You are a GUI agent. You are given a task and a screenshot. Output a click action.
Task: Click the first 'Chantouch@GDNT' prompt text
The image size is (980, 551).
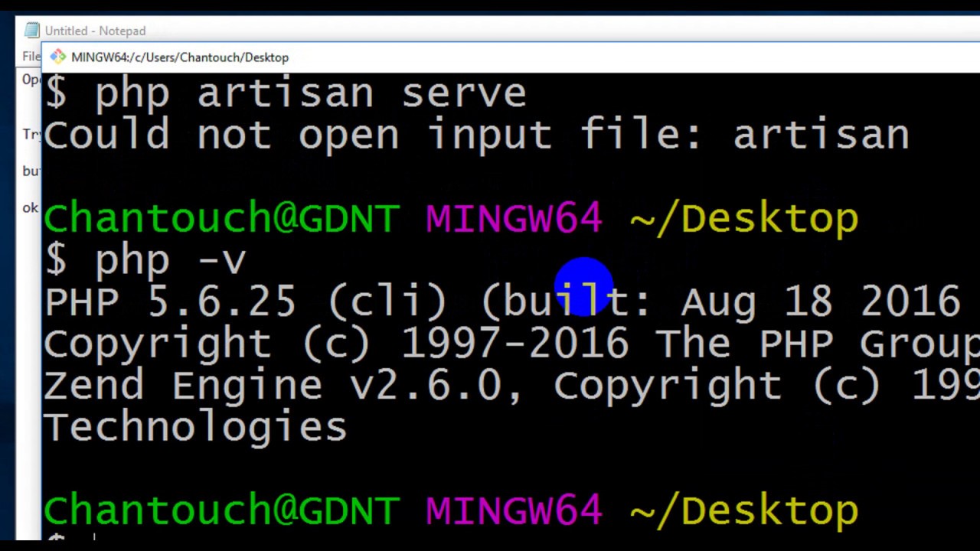pos(221,218)
